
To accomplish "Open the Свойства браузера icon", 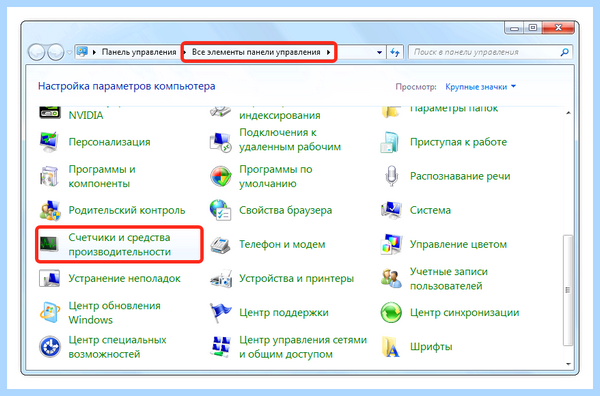I will pos(220,210).
